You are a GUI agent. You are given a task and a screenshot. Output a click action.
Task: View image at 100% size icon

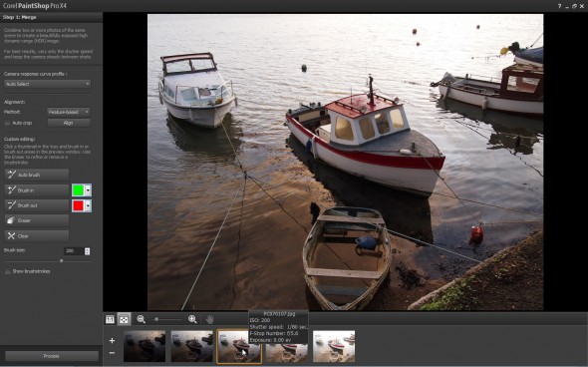[110, 319]
